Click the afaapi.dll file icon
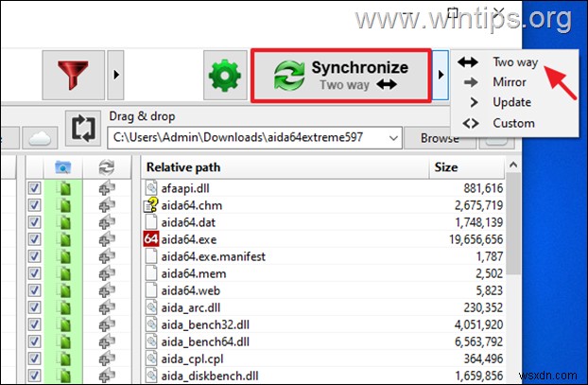 [151, 188]
